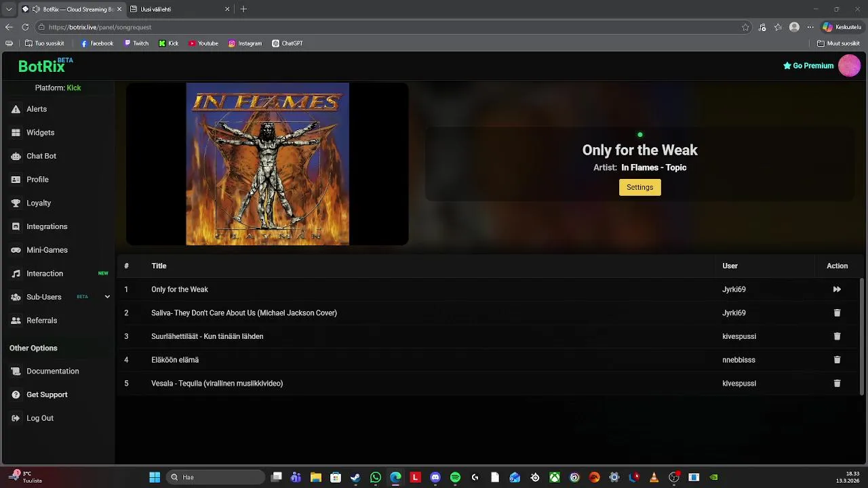Delete the Suurlähettiläät song request
Image resolution: width=868 pixels, height=488 pixels.
tap(837, 336)
